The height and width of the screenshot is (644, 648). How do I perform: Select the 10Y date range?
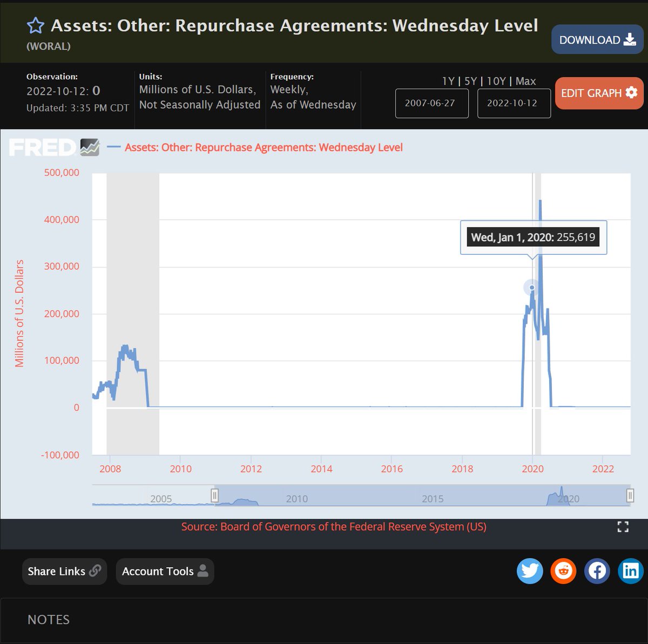(496, 81)
